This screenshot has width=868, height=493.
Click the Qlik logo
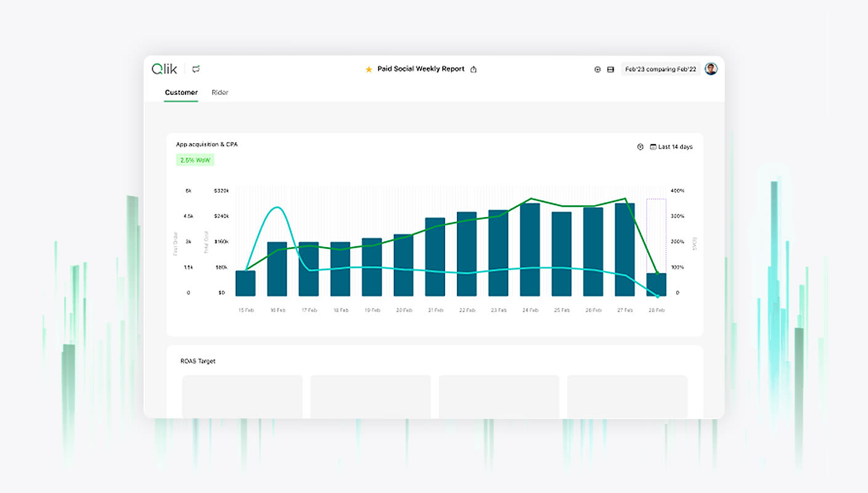163,68
